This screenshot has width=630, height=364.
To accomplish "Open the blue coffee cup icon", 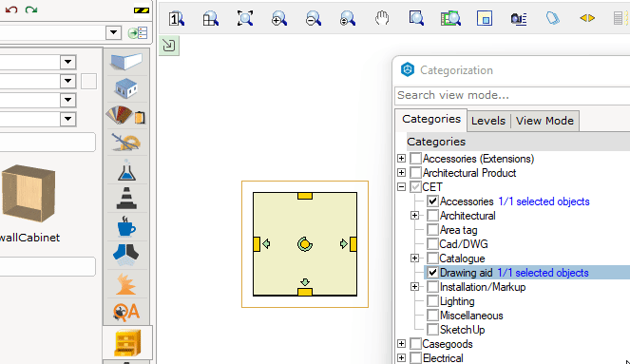I will (x=126, y=226).
